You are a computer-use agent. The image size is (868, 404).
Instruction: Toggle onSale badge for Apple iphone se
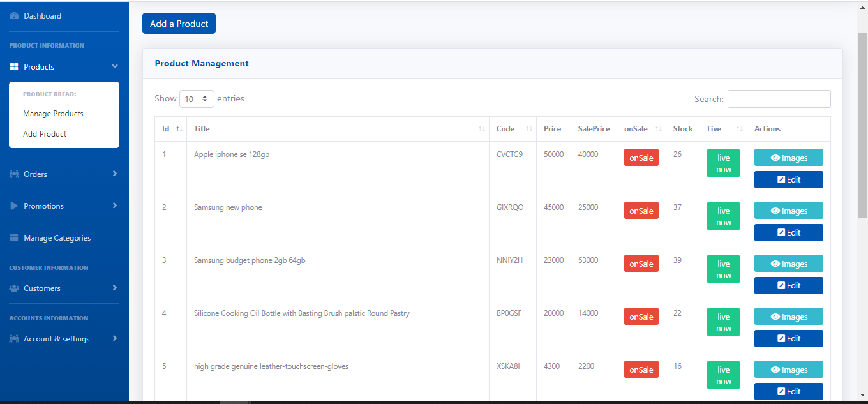pyautogui.click(x=641, y=158)
